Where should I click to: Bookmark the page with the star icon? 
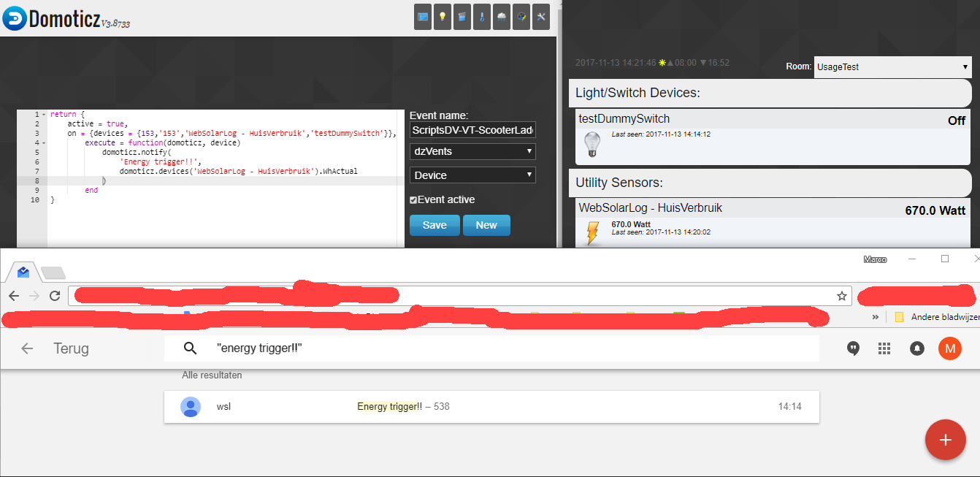(842, 296)
